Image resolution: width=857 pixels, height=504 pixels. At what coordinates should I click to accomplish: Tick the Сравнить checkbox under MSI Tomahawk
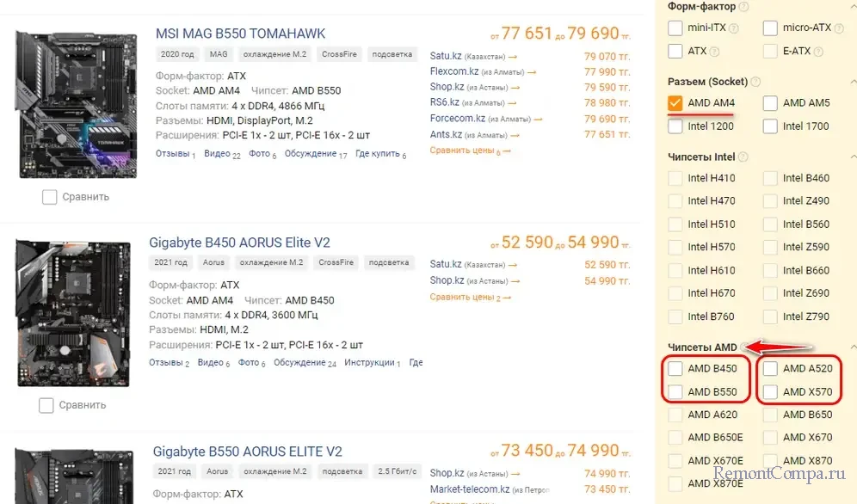click(x=49, y=197)
